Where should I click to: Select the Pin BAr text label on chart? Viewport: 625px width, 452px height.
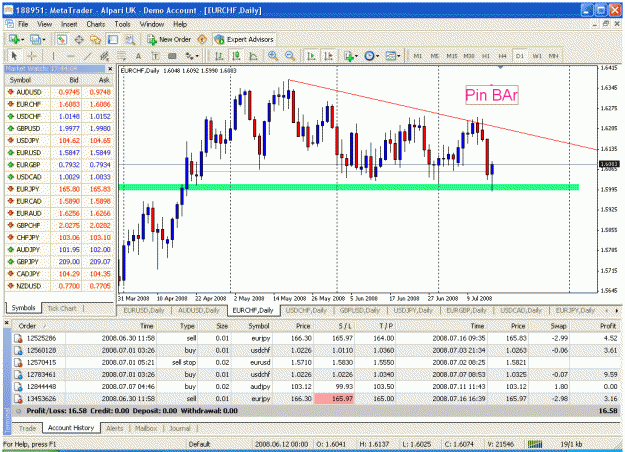[x=492, y=95]
